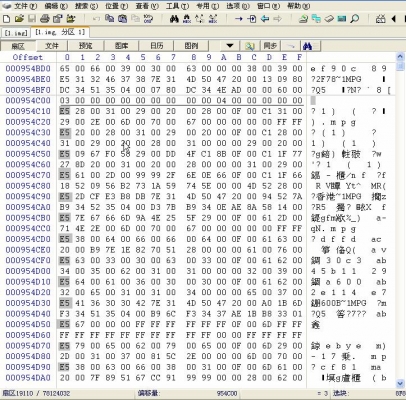The width and height of the screenshot is (406, 400).
Task: Click the Open file folder icon
Action: [x=19, y=19]
